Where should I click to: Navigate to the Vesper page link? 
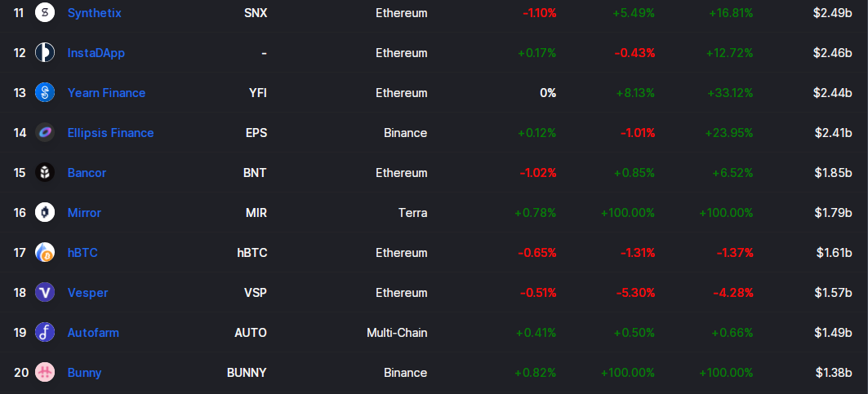(87, 293)
